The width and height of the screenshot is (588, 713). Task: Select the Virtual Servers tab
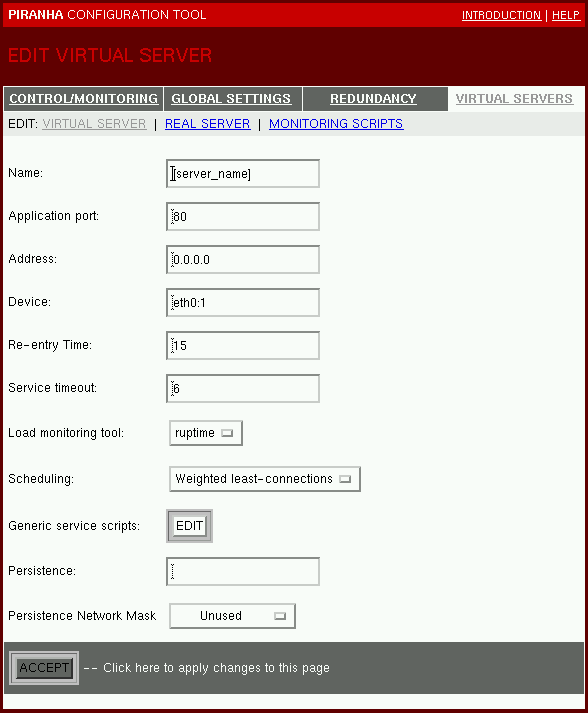[x=514, y=99]
